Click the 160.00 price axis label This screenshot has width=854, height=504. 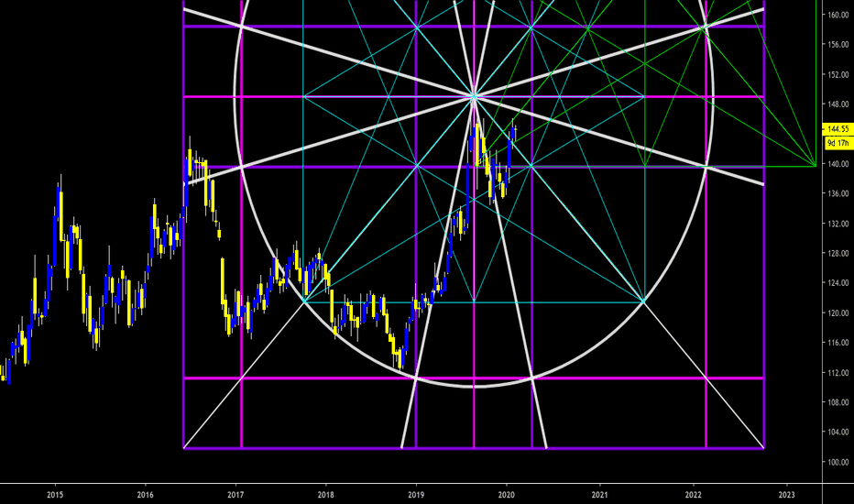(838, 16)
